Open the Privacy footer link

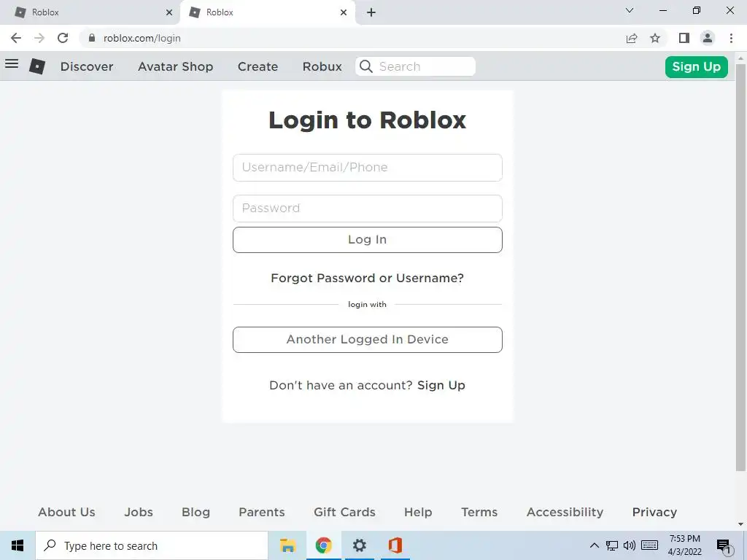click(x=654, y=512)
